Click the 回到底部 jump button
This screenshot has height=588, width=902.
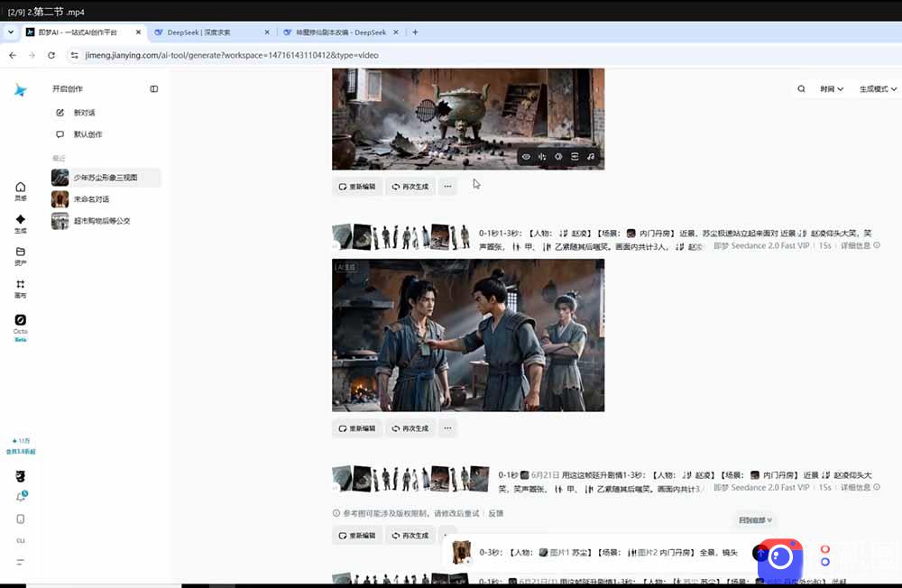[x=755, y=520]
